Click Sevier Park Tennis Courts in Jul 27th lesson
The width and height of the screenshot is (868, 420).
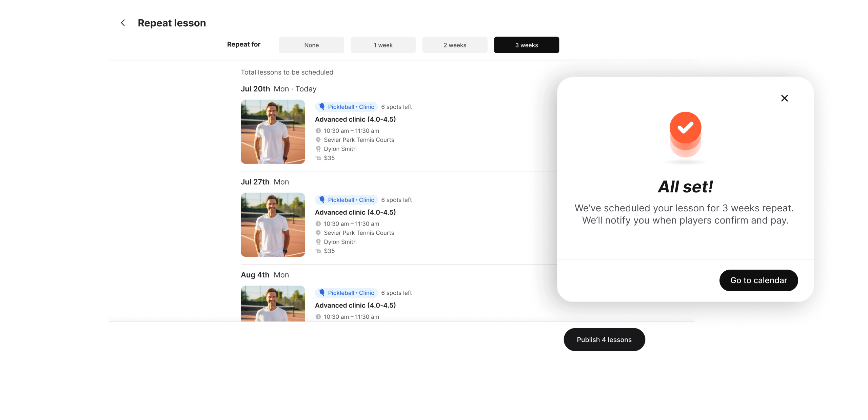click(359, 233)
